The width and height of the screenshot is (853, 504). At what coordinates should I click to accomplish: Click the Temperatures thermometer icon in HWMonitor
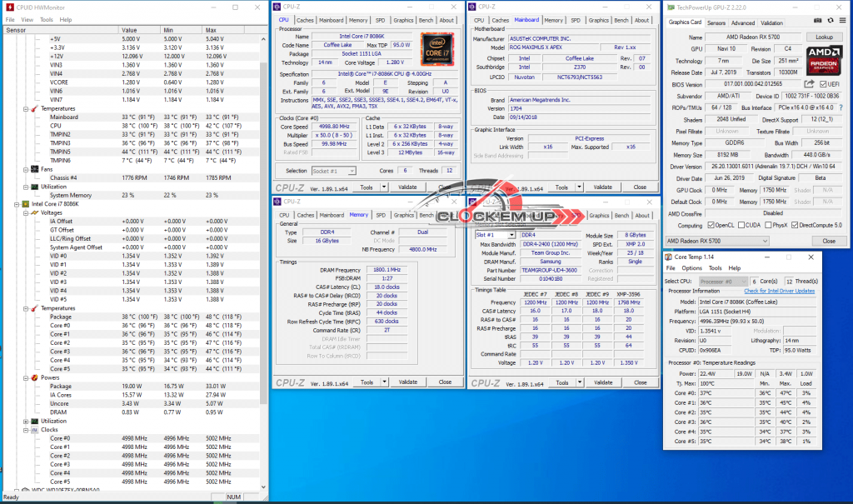click(x=35, y=108)
